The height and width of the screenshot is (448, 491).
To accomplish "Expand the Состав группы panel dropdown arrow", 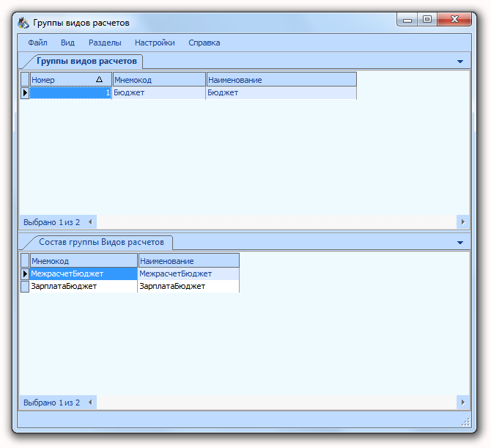I will coord(460,243).
